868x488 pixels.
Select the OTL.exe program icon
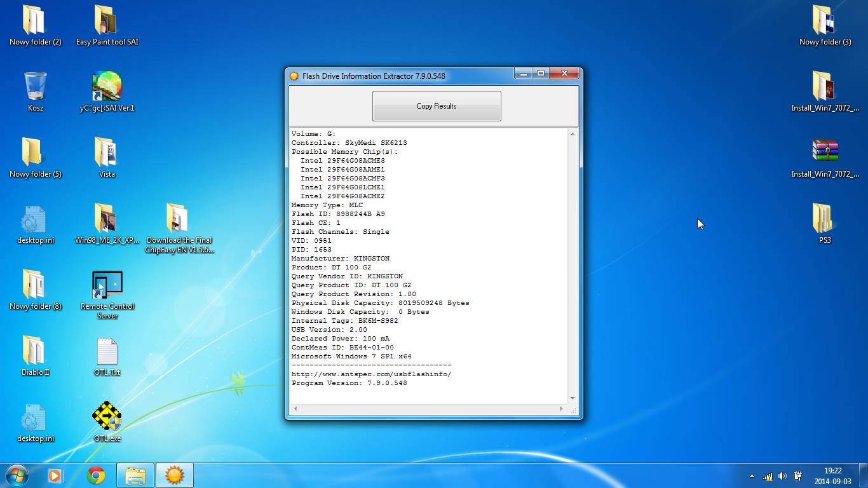coord(107,422)
